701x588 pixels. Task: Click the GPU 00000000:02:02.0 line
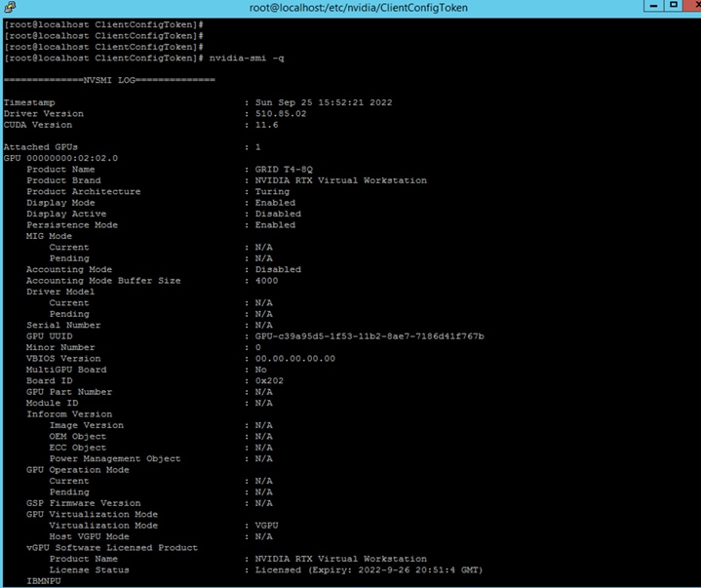pyautogui.click(x=60, y=158)
